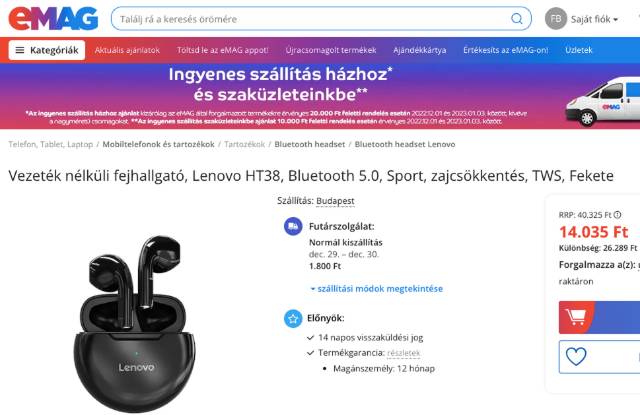This screenshot has width=640, height=415.
Task: Open the Kategóriák menu
Action: click(x=47, y=50)
